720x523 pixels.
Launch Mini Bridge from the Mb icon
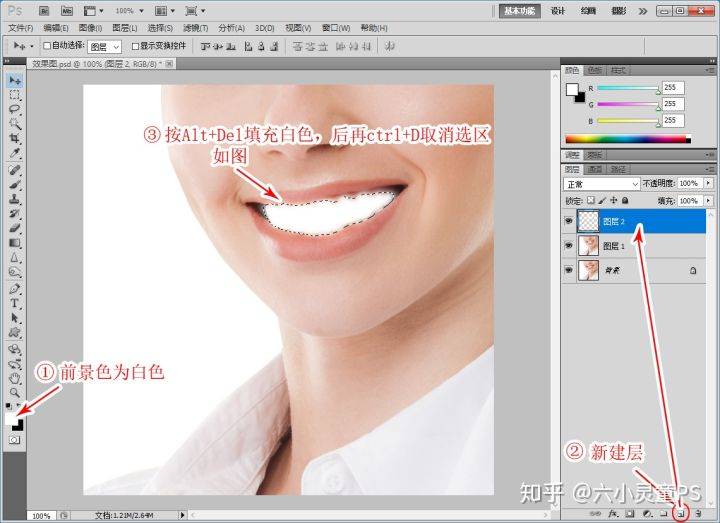(x=67, y=10)
